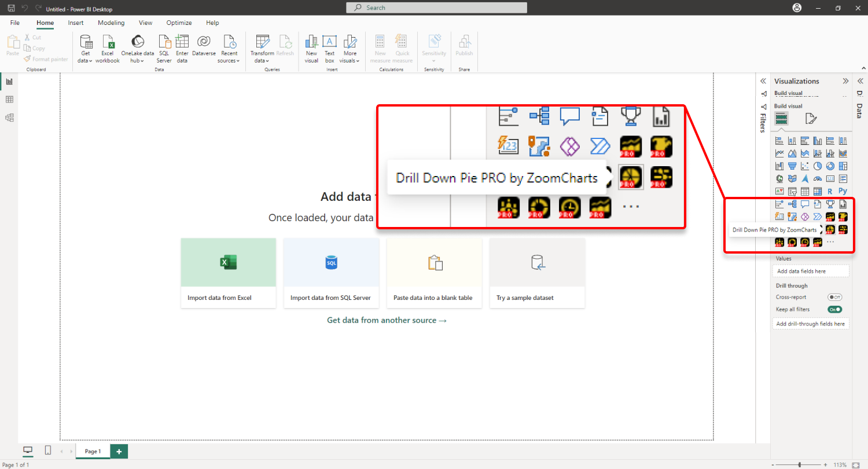The image size is (868, 469).
Task: Insert a Text box
Action: pos(329,49)
